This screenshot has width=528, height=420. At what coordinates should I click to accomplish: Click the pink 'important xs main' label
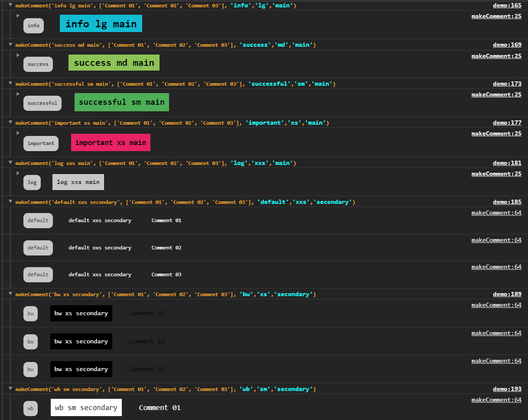tap(111, 142)
